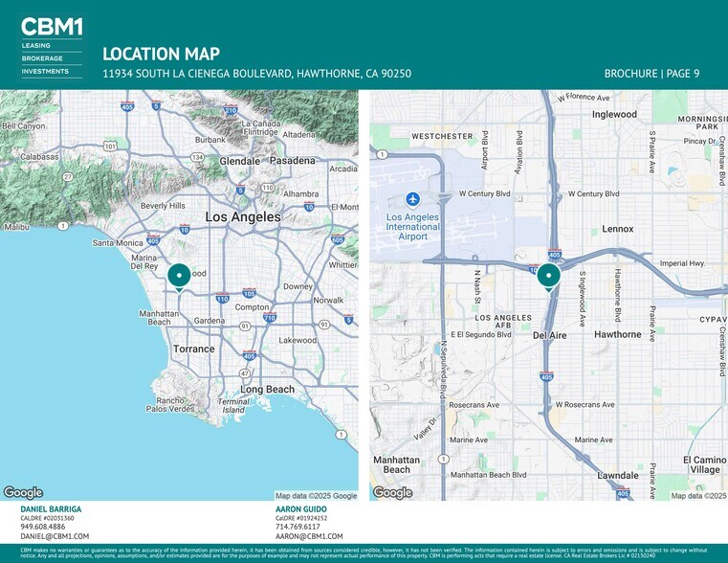Screen dimensions: 728x563
Task: Open the AARON@CBM1.COM email link
Action: point(303,537)
